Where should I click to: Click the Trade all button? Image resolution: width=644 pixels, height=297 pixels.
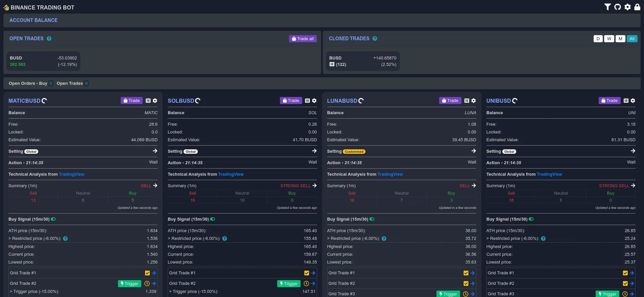coord(303,39)
